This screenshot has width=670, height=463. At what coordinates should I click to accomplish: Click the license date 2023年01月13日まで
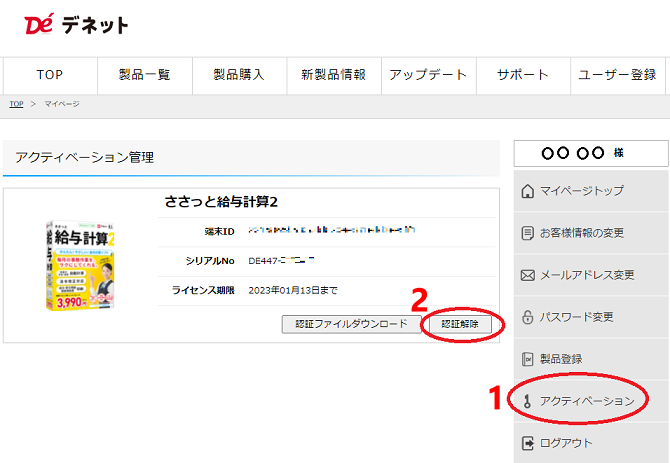(293, 290)
